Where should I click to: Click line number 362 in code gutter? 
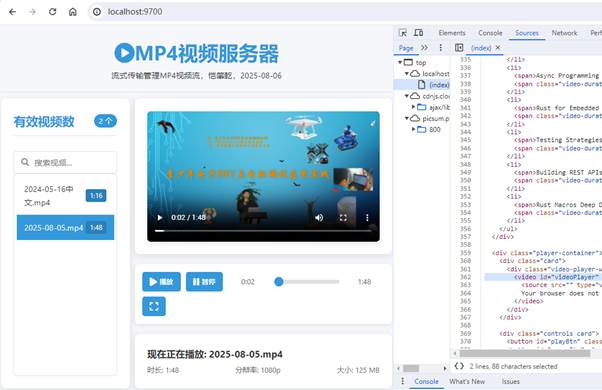tap(465, 277)
